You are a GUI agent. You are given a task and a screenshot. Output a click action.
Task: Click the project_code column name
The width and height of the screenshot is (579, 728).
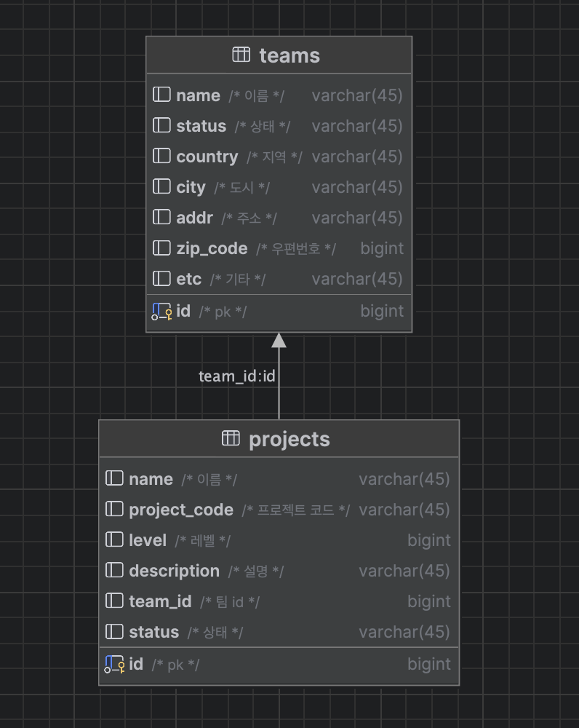tap(181, 510)
